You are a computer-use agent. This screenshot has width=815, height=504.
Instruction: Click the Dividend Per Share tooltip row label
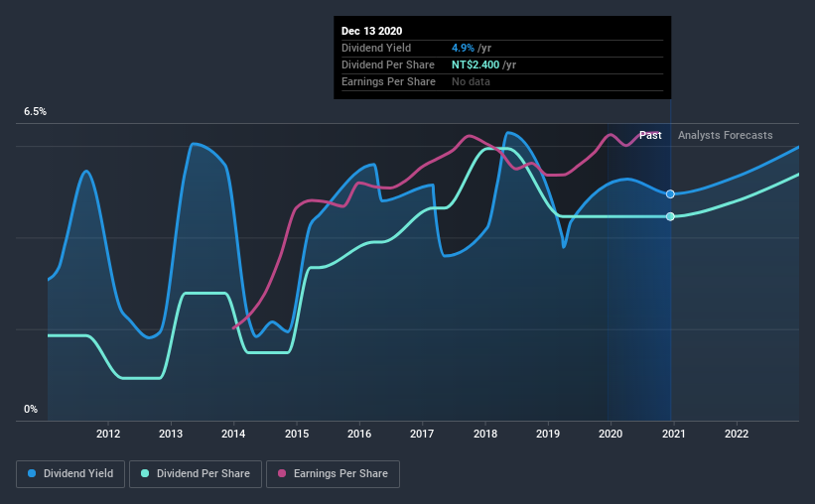388,64
